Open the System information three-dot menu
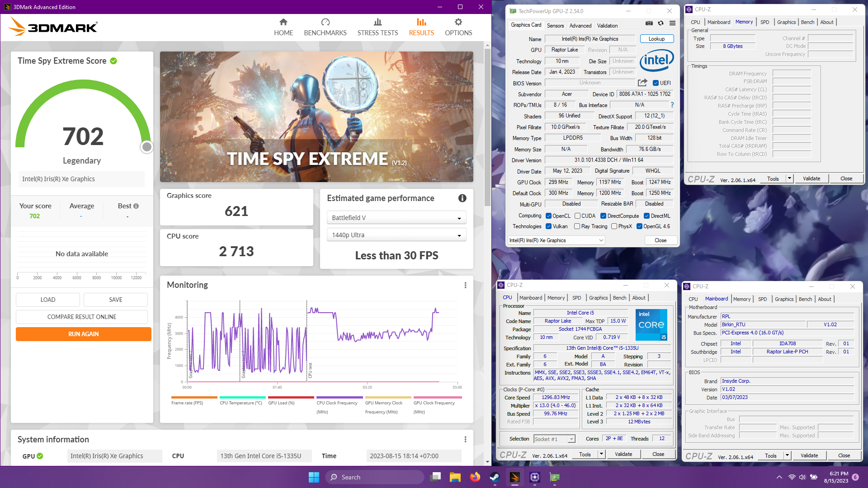 pyautogui.click(x=465, y=439)
